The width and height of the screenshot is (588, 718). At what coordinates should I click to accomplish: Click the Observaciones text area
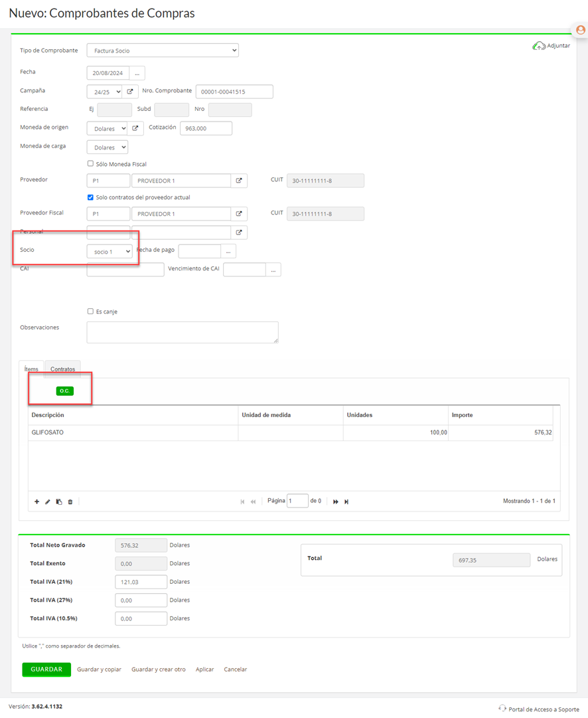point(183,333)
